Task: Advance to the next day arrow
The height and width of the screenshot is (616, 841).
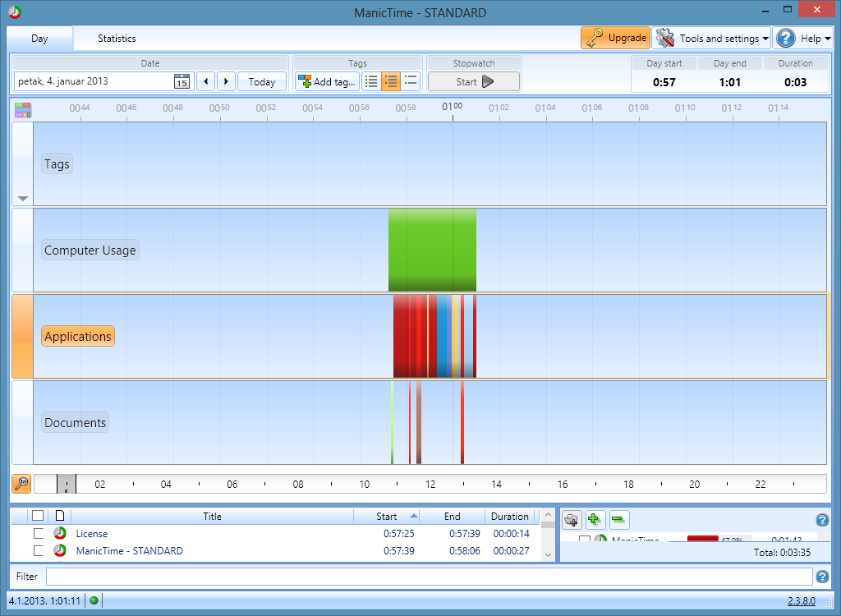Action: point(226,81)
